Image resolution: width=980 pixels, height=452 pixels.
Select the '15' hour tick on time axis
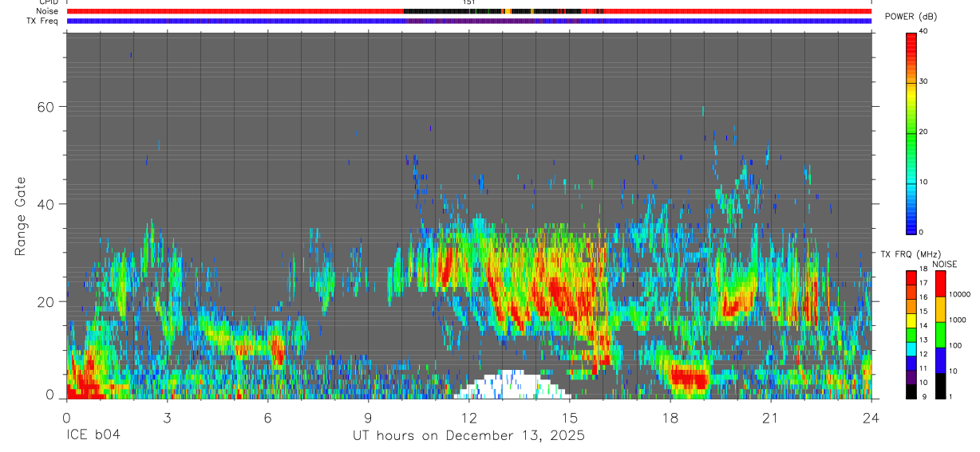point(570,418)
